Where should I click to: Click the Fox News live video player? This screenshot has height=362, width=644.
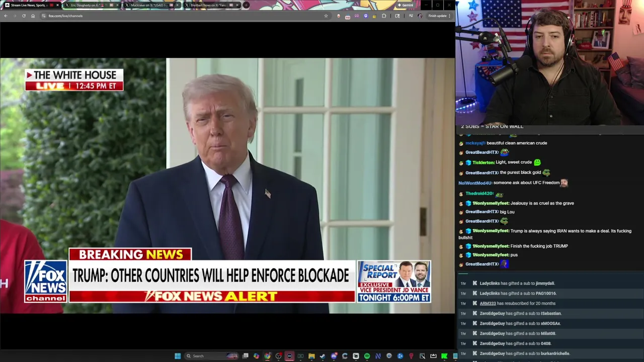pos(227,186)
